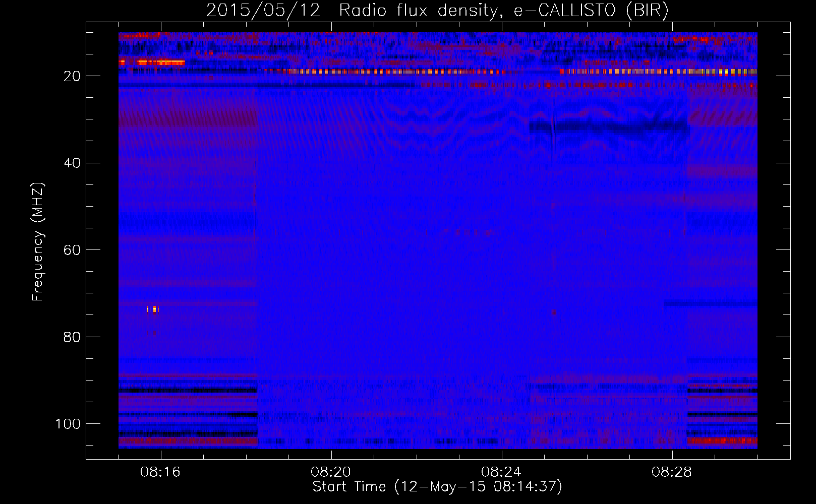The image size is (816, 504).
Task: Click the '08:20' time tick label
Action: click(331, 472)
